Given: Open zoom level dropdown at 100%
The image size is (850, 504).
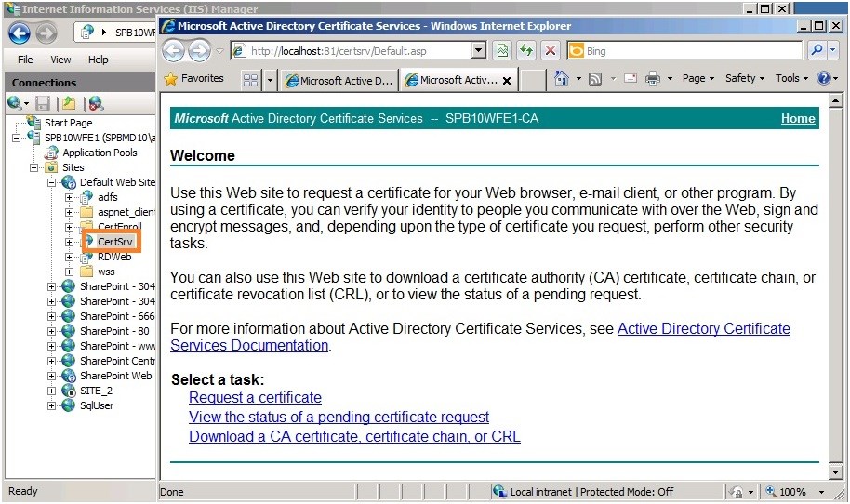Looking at the screenshot, I should click(x=822, y=492).
